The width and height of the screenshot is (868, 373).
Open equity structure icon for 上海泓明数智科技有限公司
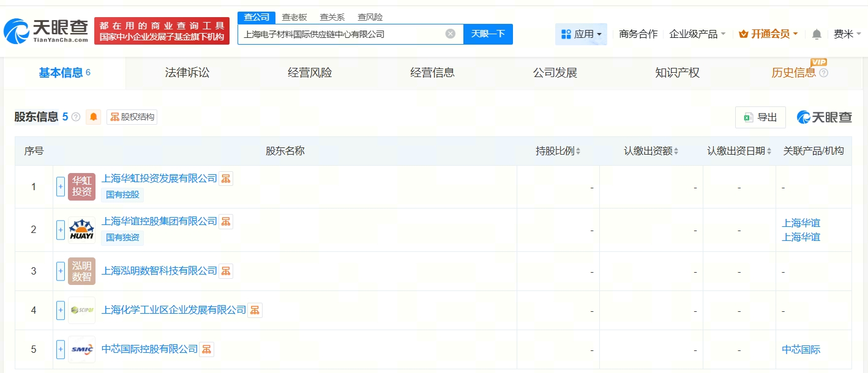(226, 271)
